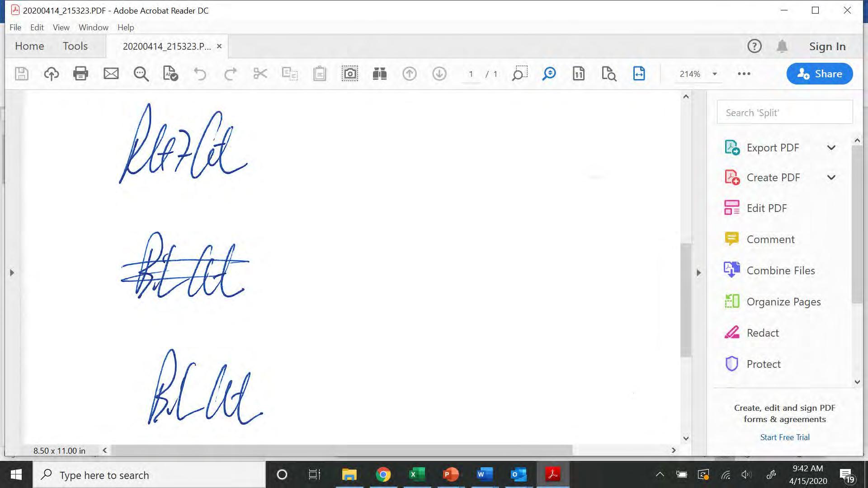Click the Upload to cloud icon

point(51,74)
